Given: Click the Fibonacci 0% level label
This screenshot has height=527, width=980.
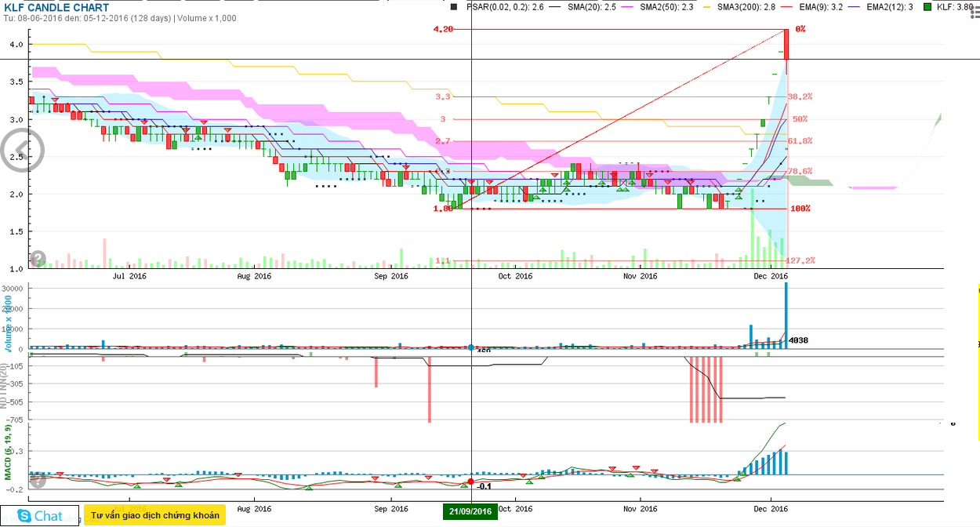Looking at the screenshot, I should point(800,29).
